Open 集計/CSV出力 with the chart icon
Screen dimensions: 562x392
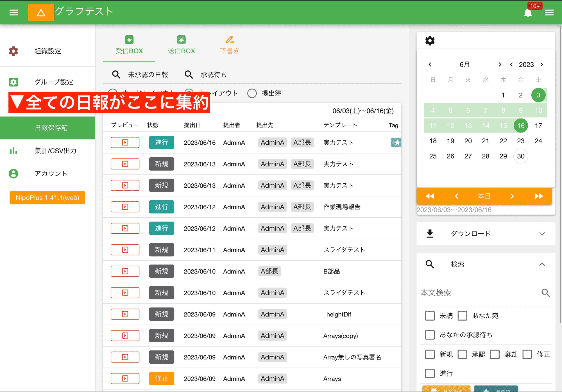point(13,151)
